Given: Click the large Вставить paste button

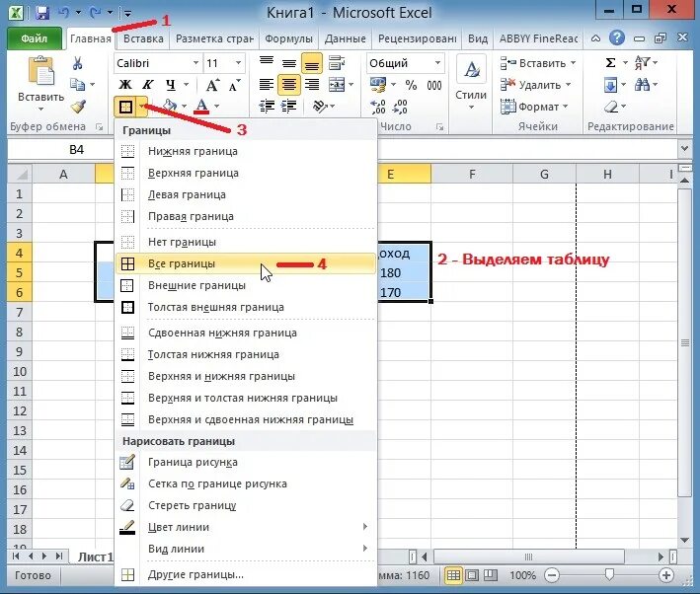Looking at the screenshot, I should point(40,84).
